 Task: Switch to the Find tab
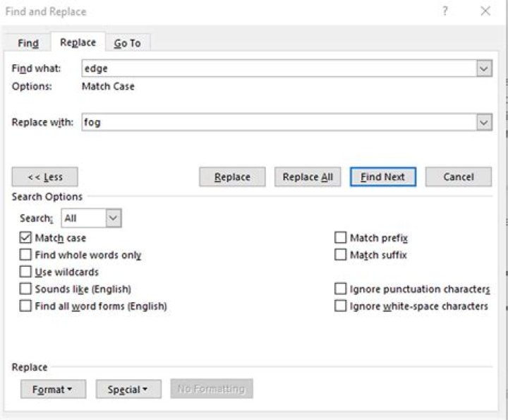click(x=28, y=43)
